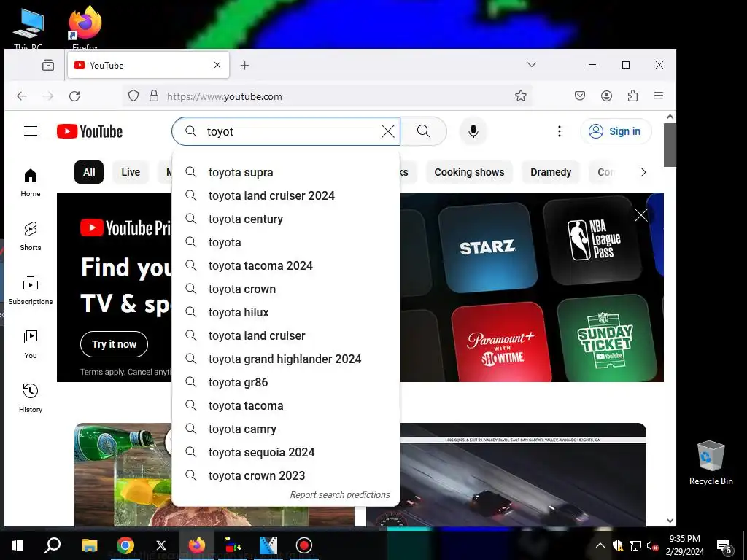The width and height of the screenshot is (747, 560).
Task: Select the Cooking shows filter chip
Action: (469, 172)
